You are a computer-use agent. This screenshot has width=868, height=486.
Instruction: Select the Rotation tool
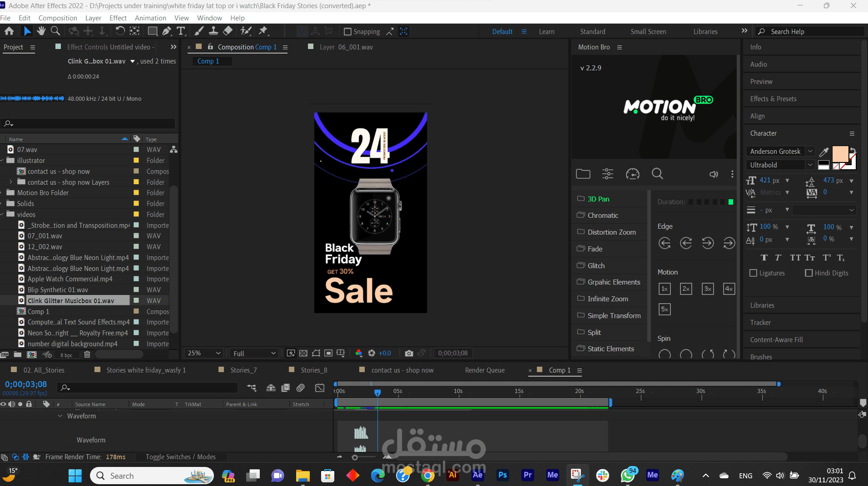(x=120, y=31)
